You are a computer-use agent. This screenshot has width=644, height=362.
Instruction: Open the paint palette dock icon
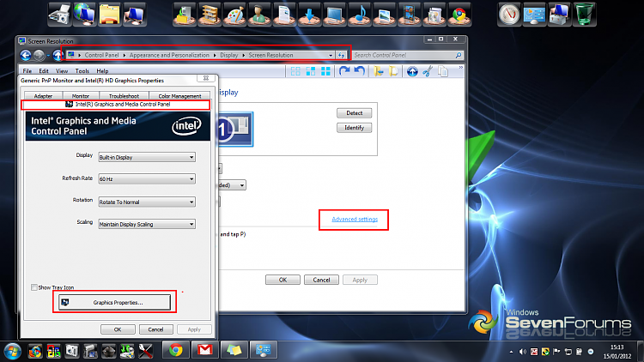coord(234,15)
